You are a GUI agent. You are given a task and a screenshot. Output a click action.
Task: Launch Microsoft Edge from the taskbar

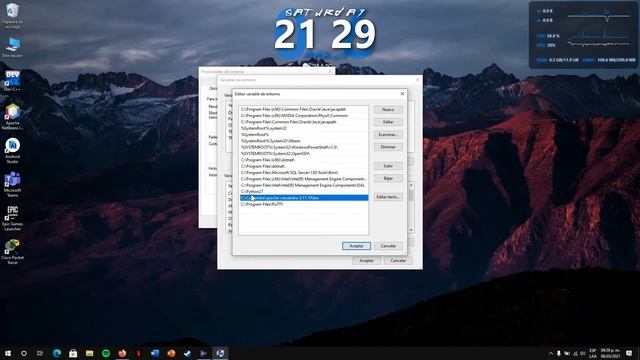57,353
